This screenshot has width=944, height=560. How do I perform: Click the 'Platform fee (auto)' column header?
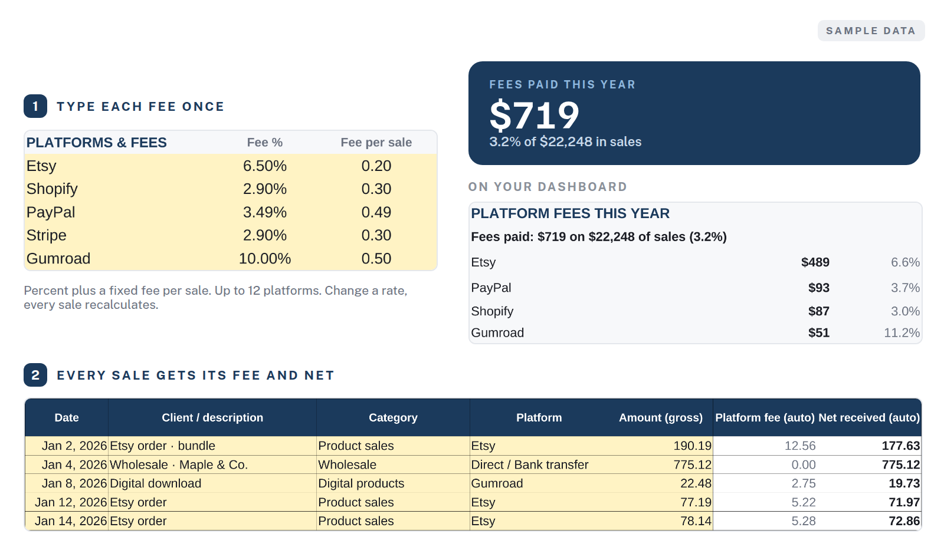click(765, 418)
